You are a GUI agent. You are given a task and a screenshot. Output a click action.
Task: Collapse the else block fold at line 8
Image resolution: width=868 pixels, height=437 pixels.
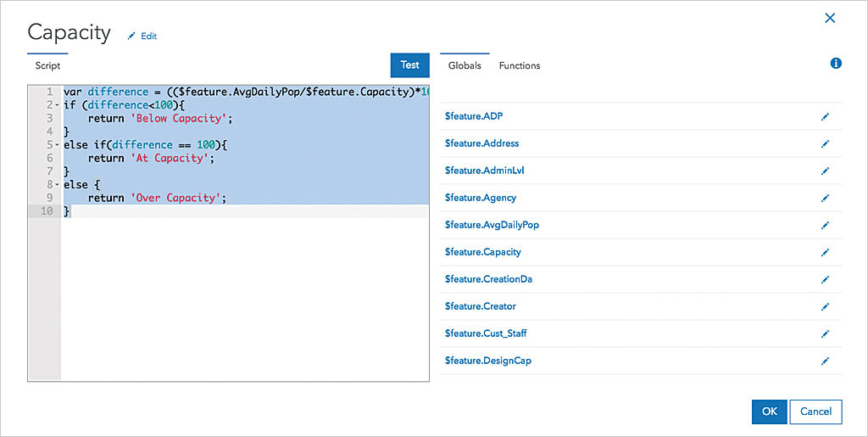(57, 185)
